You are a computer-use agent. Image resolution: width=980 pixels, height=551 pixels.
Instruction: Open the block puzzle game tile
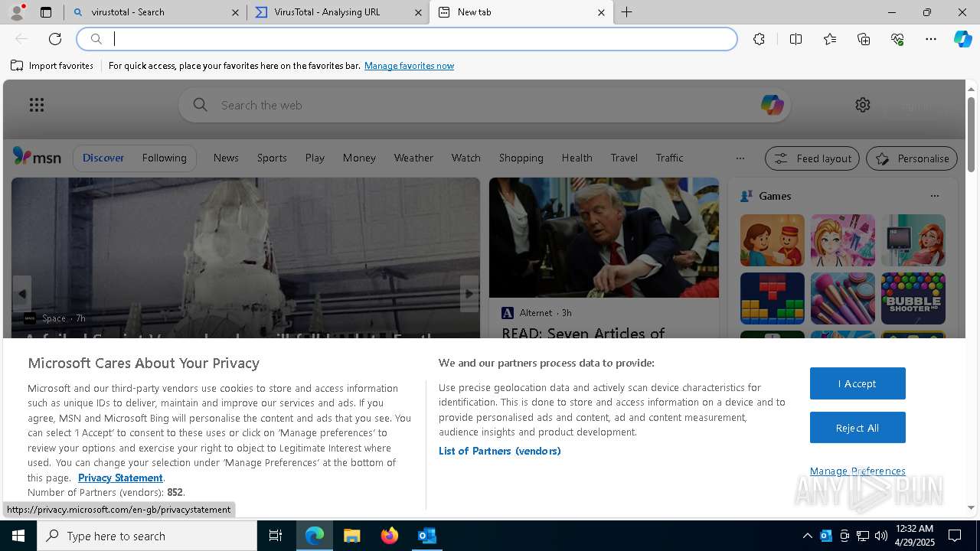pos(772,298)
